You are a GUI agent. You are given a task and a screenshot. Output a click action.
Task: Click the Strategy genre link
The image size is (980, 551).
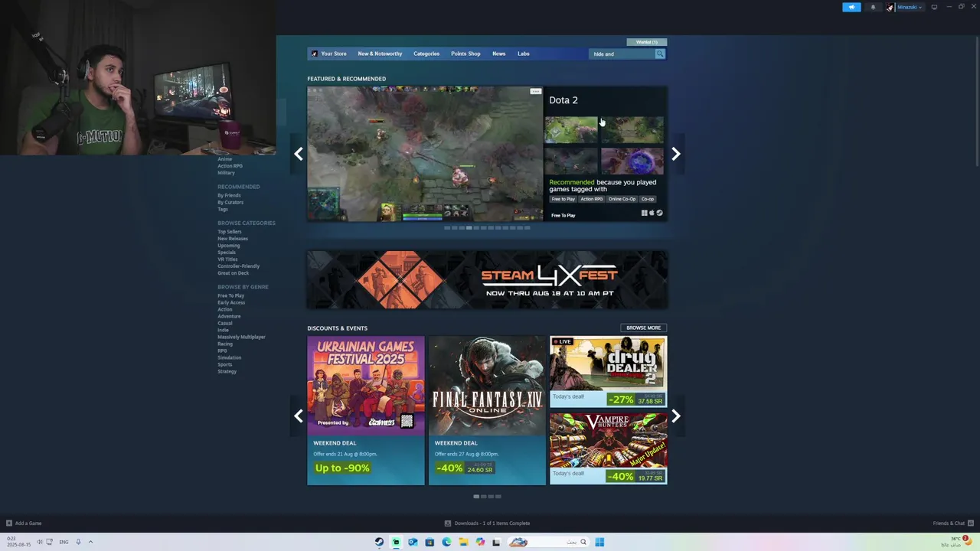pyautogui.click(x=227, y=371)
